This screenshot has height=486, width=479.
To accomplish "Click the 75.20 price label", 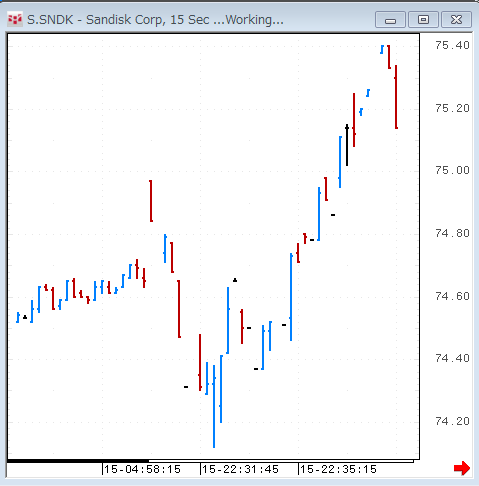I will [x=452, y=108].
